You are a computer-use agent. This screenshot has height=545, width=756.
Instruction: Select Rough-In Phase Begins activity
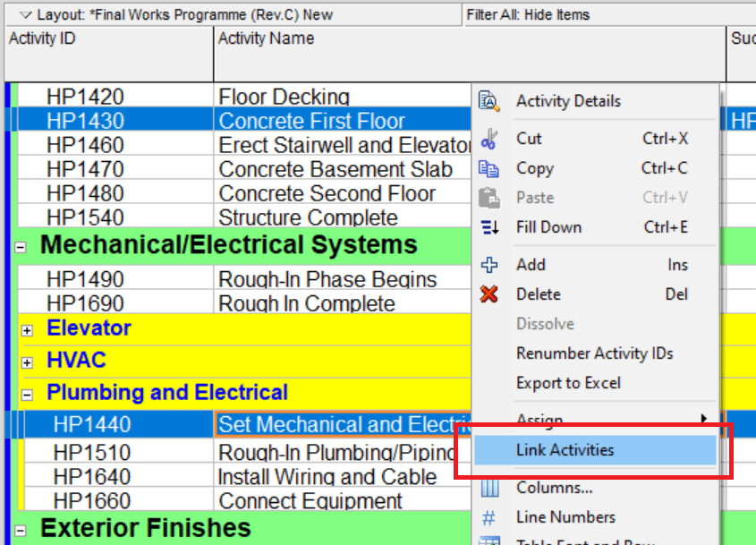pos(327,279)
